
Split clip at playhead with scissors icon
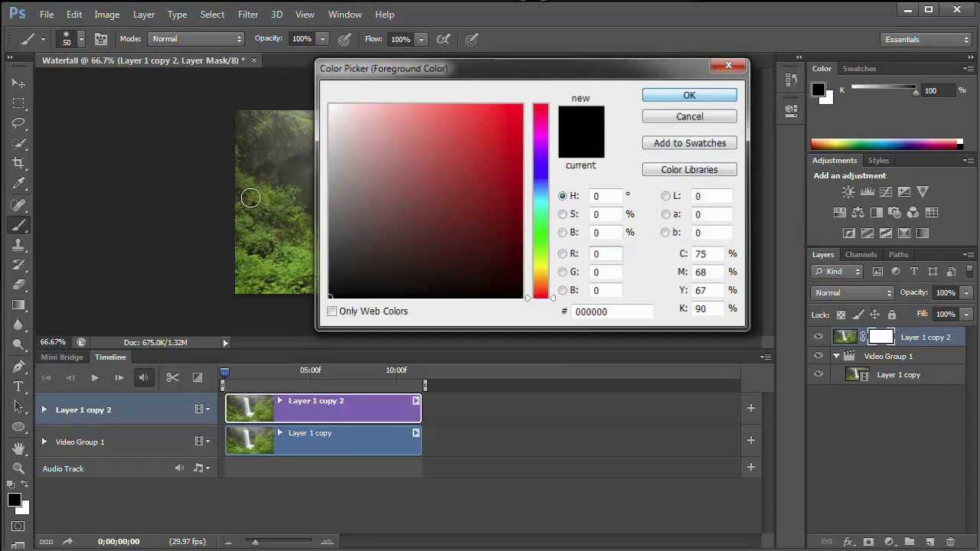click(172, 377)
